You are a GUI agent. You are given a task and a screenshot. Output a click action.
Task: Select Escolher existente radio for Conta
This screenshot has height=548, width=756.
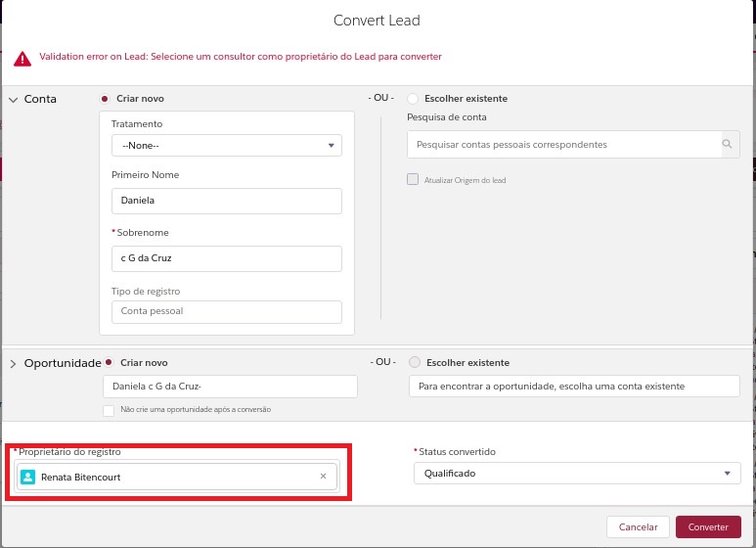[x=413, y=99]
